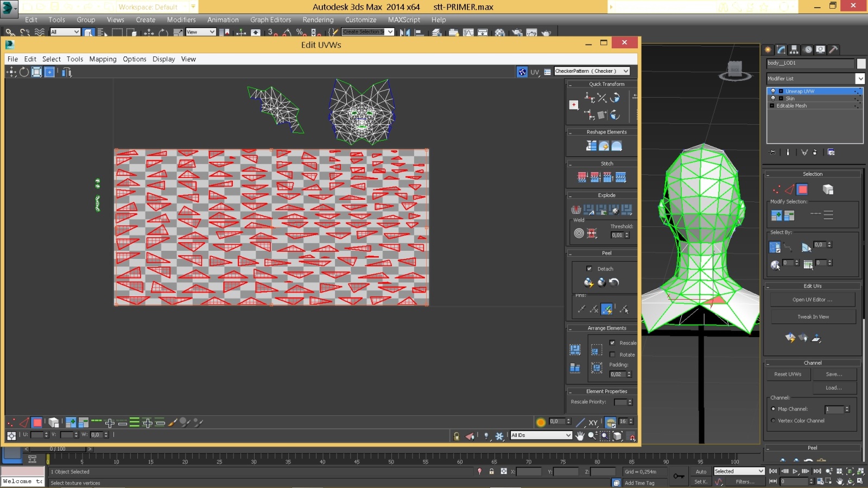Open the Options menu in Edit UVWs
This screenshot has width=868, height=488.
134,59
